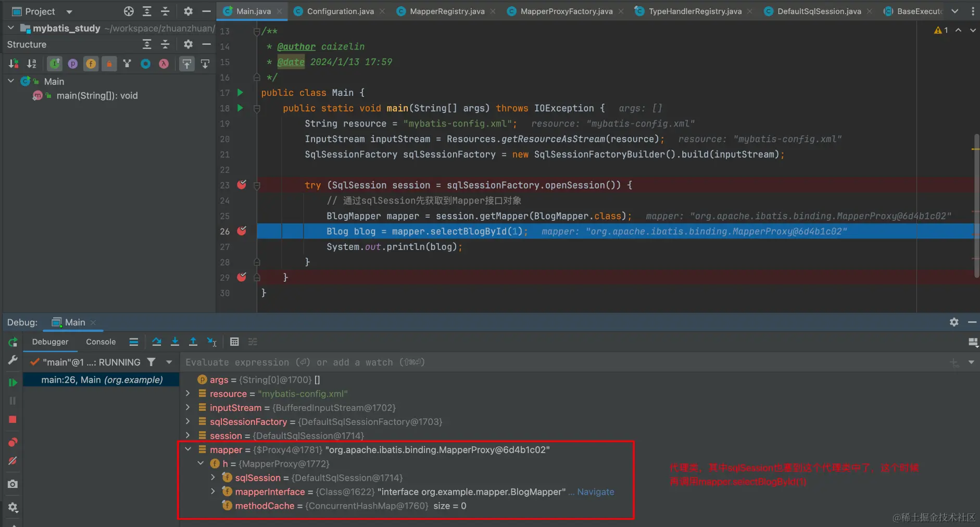The height and width of the screenshot is (527, 980).
Task: Toggle sort by visibility in Structure
Action: 14,64
